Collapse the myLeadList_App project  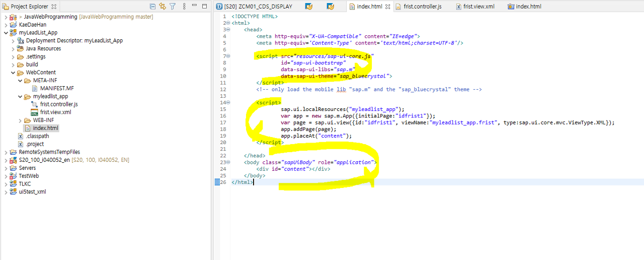6,33
